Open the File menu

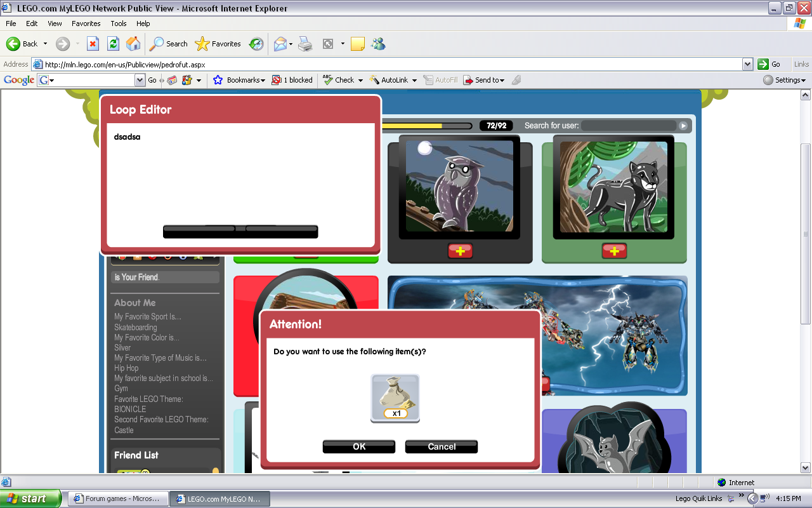[11, 23]
